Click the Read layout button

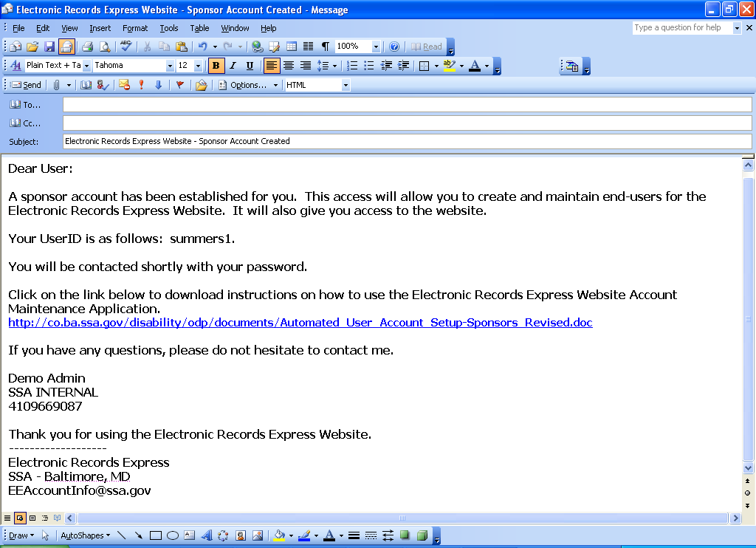tap(426, 47)
